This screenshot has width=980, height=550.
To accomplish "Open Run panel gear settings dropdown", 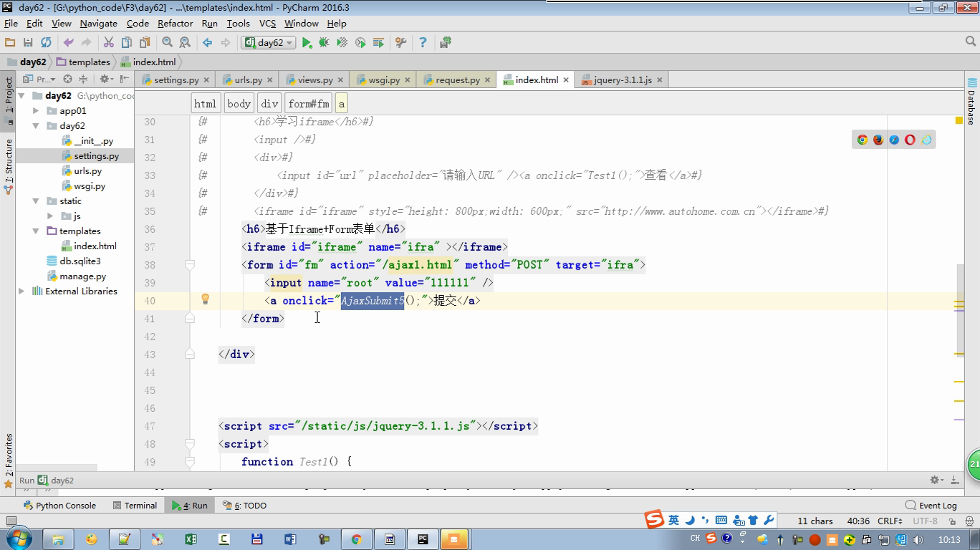I will (936, 480).
